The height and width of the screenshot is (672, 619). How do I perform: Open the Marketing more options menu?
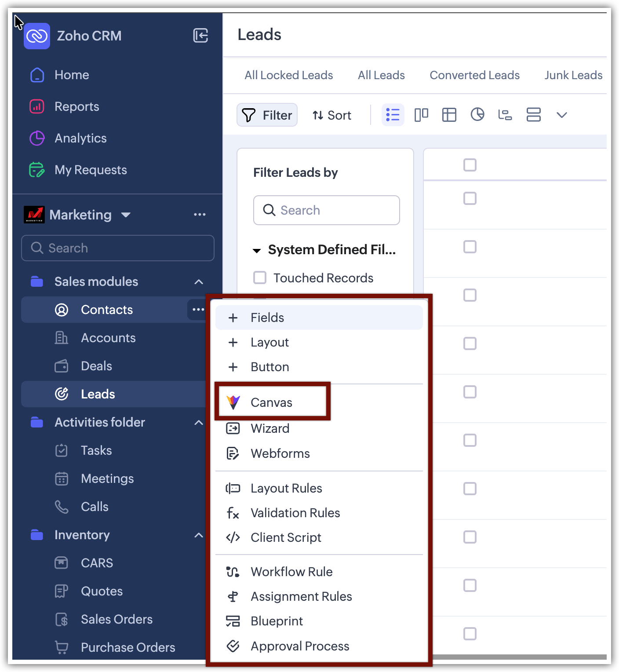200,215
